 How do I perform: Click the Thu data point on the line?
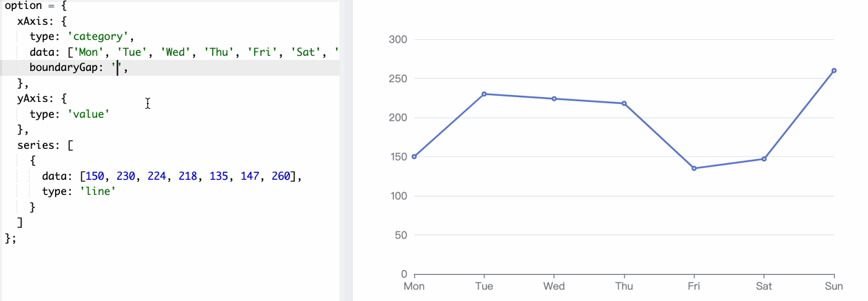coord(624,103)
